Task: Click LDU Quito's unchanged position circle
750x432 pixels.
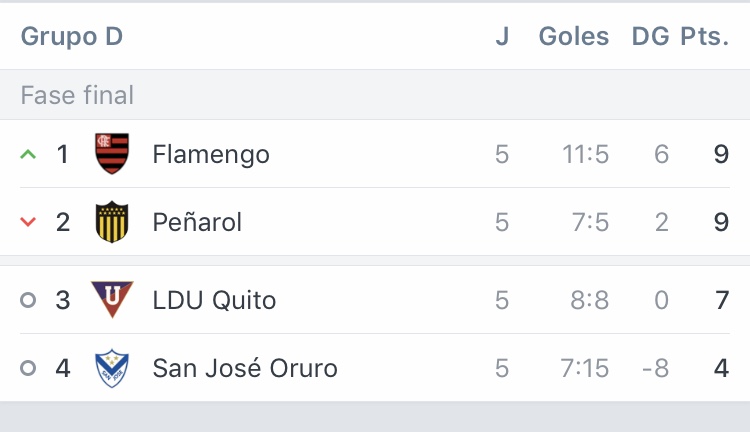Action: pyautogui.click(x=28, y=300)
